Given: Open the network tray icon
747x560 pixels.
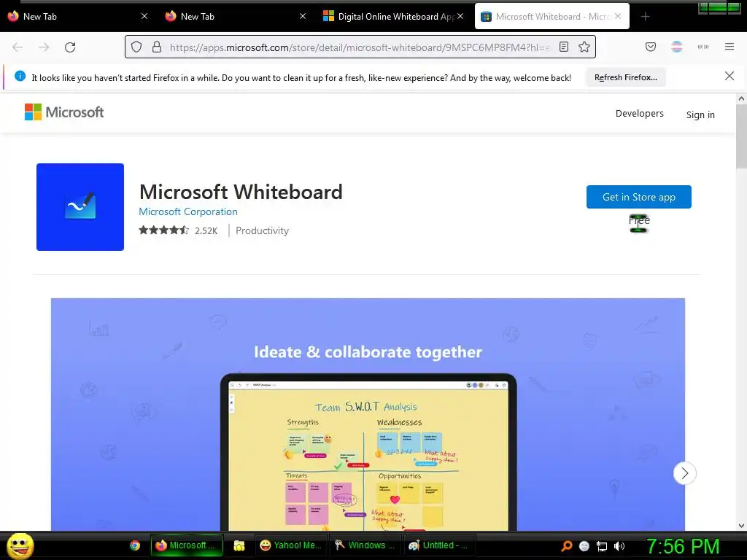Looking at the screenshot, I should (x=602, y=546).
